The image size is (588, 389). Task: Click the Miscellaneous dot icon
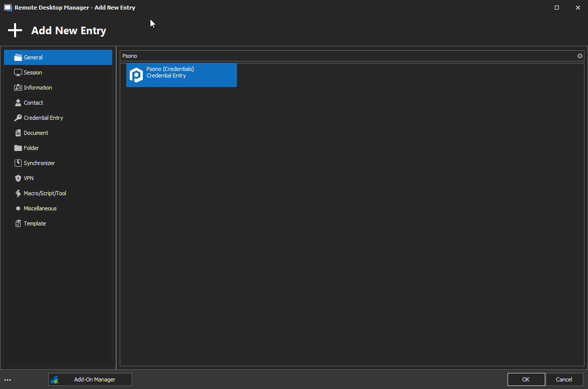(x=17, y=208)
